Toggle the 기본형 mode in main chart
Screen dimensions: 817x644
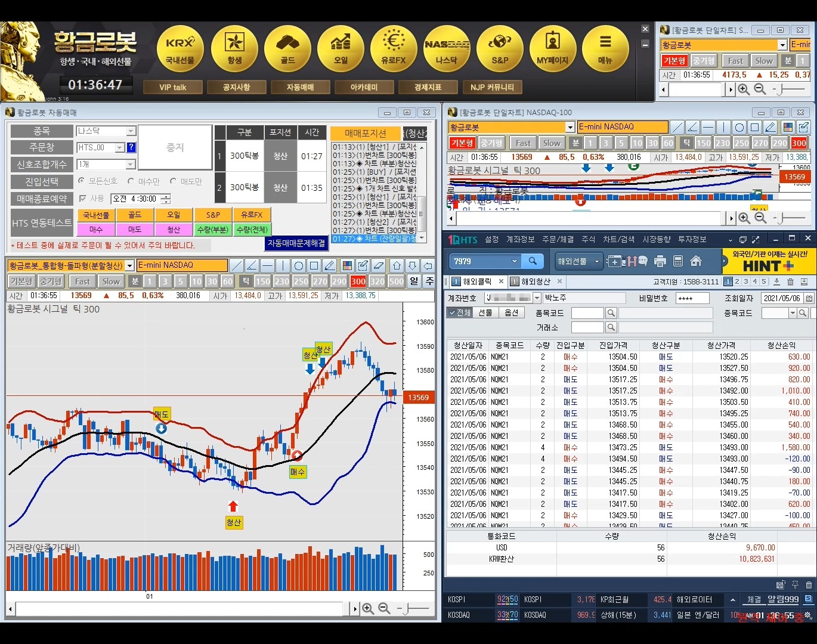[21, 281]
